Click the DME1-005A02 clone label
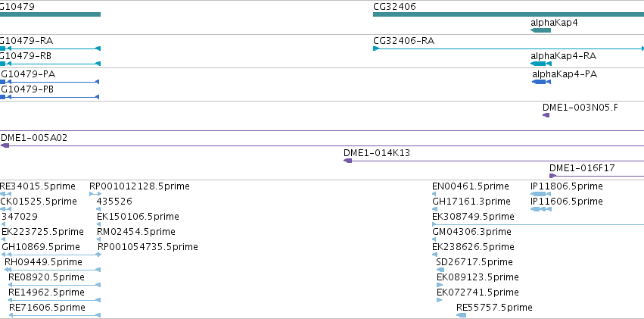 click(34, 138)
